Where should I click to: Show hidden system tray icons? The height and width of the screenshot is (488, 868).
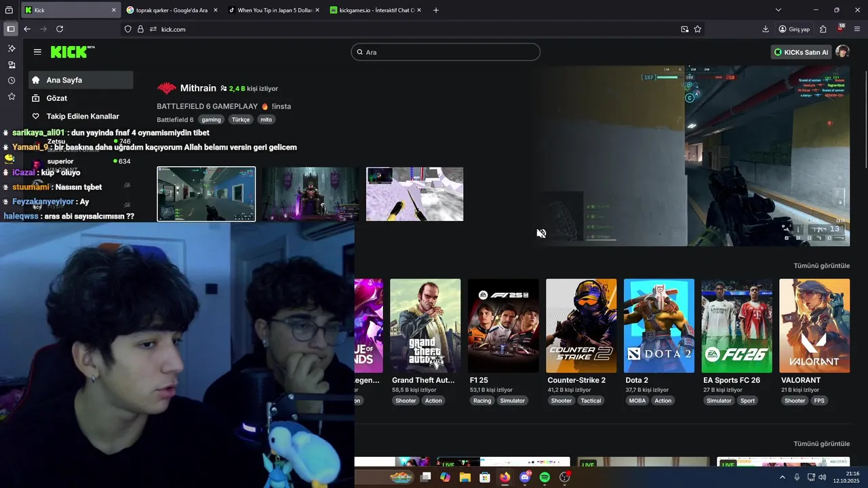(782, 477)
